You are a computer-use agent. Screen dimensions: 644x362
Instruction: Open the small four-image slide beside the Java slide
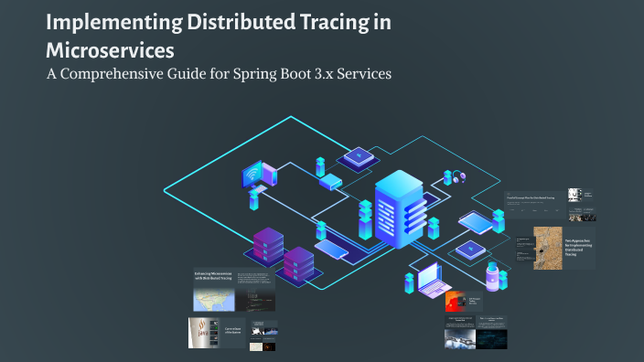[263, 335]
